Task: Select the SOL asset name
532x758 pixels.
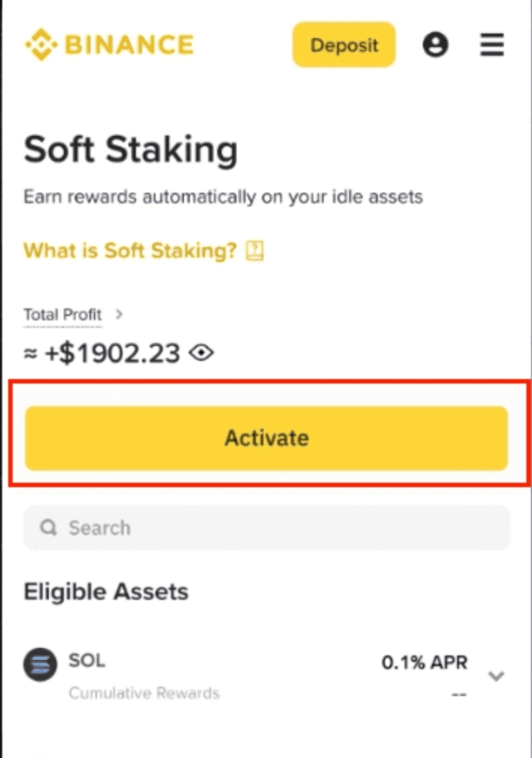Action: click(x=87, y=661)
